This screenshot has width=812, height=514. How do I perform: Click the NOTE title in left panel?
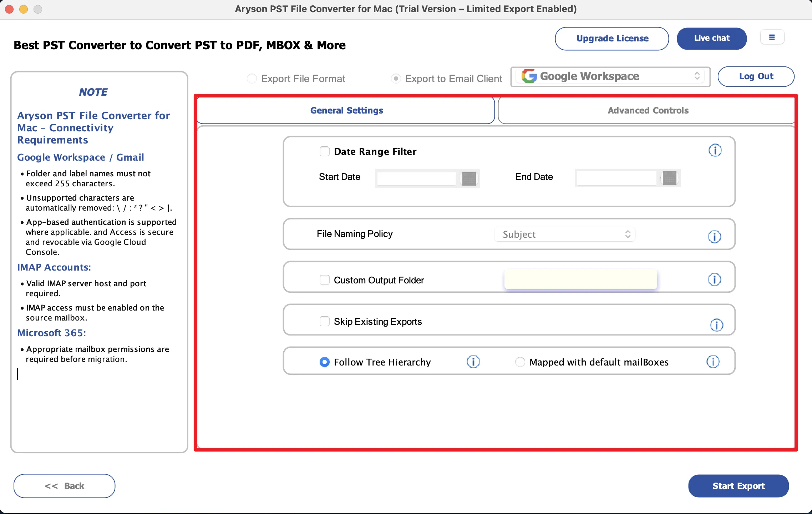[93, 92]
